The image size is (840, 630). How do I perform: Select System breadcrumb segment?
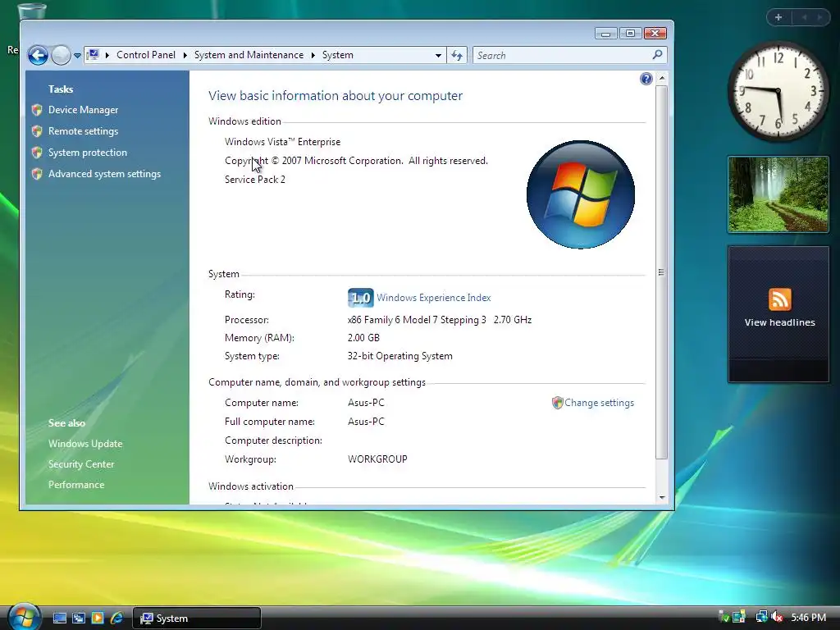(x=337, y=55)
